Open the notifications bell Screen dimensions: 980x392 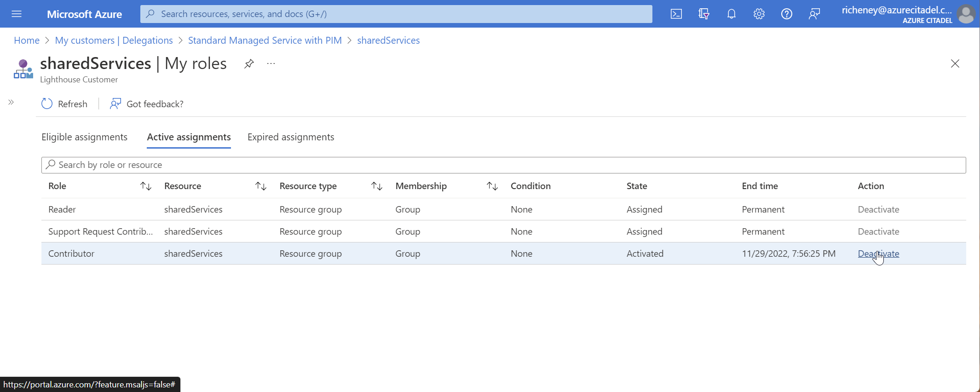click(731, 14)
